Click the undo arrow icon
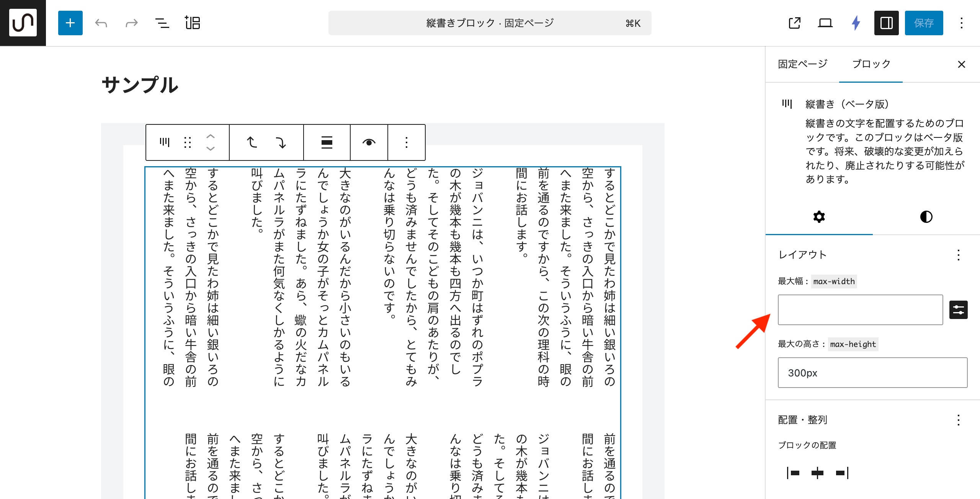Image resolution: width=980 pixels, height=499 pixels. tap(101, 23)
